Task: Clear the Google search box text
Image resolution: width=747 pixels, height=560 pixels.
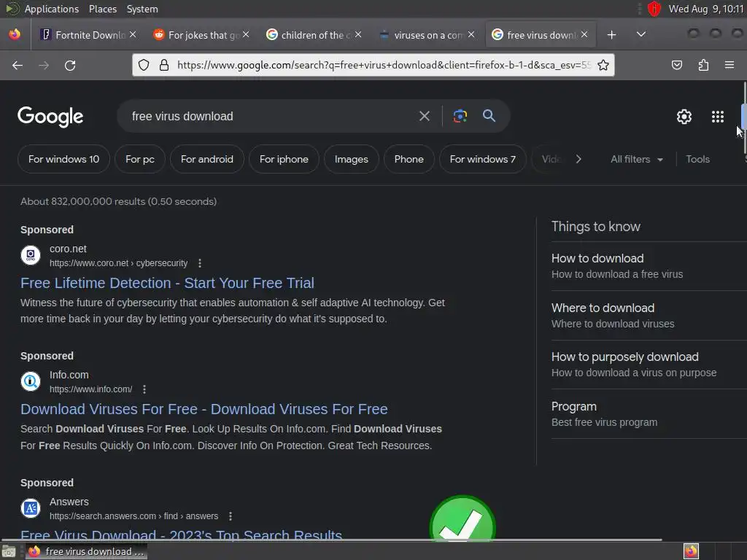Action: click(x=424, y=116)
